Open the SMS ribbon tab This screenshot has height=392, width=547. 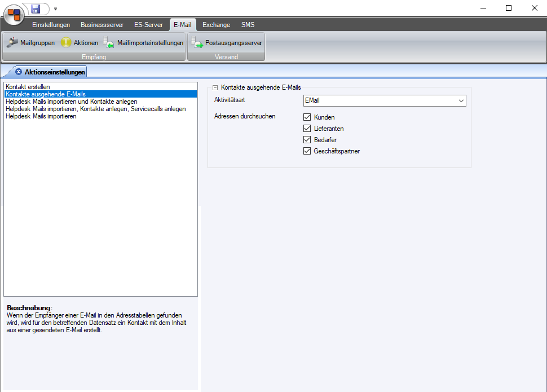click(x=248, y=25)
